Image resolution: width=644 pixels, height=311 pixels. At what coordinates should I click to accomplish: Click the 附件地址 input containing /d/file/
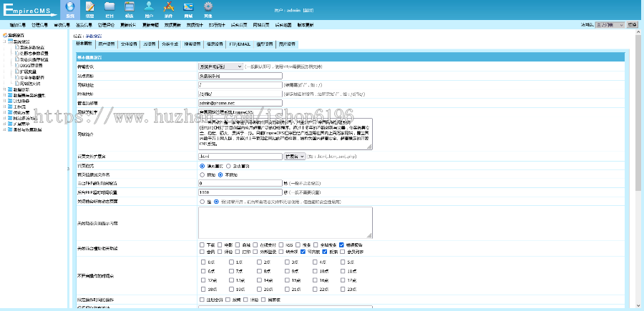coord(240,94)
